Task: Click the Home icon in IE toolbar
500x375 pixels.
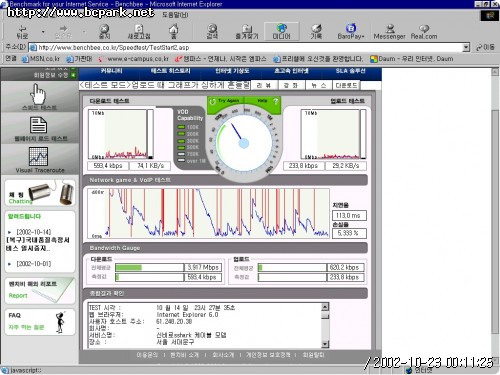Action: [x=173, y=31]
